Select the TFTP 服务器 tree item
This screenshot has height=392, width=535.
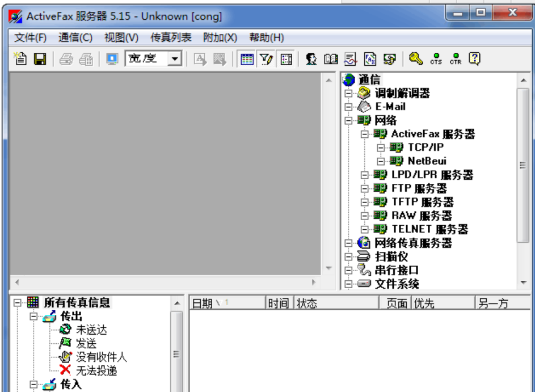click(x=423, y=202)
